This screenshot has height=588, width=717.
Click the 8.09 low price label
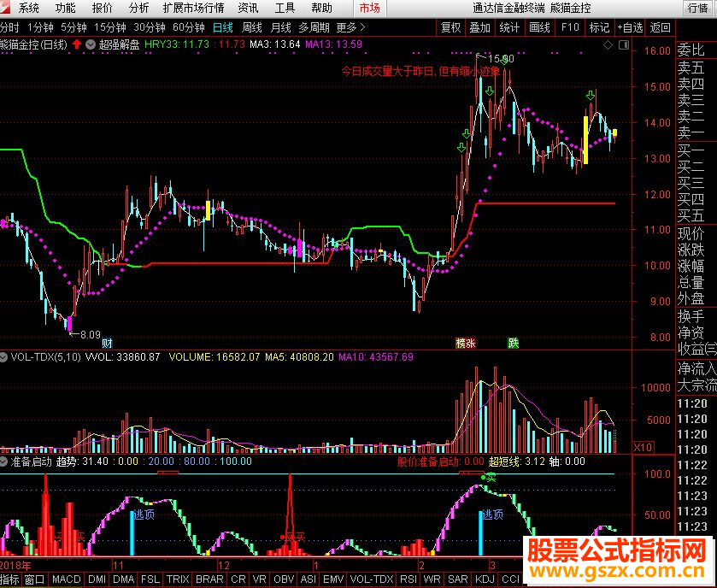90,335
